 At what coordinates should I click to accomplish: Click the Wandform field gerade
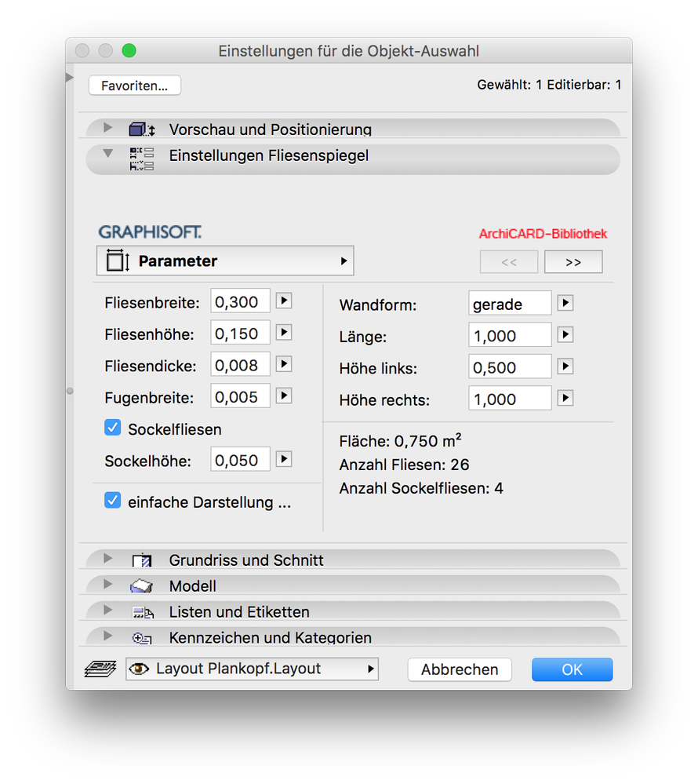pos(510,304)
